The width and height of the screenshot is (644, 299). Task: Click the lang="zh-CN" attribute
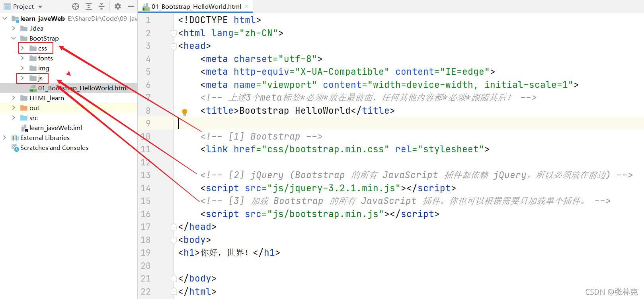pyautogui.click(x=244, y=33)
